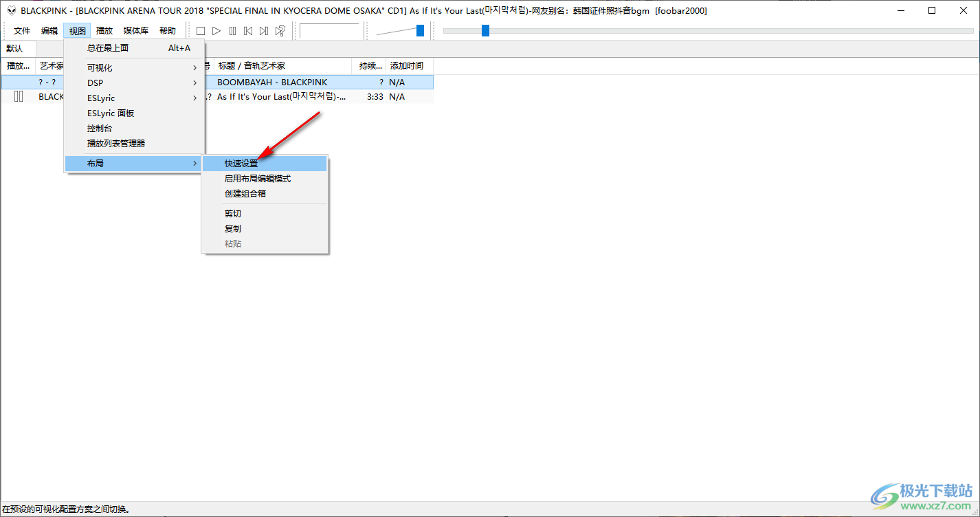The width and height of the screenshot is (980, 517).
Task: Click the Random playback button
Action: tap(280, 31)
